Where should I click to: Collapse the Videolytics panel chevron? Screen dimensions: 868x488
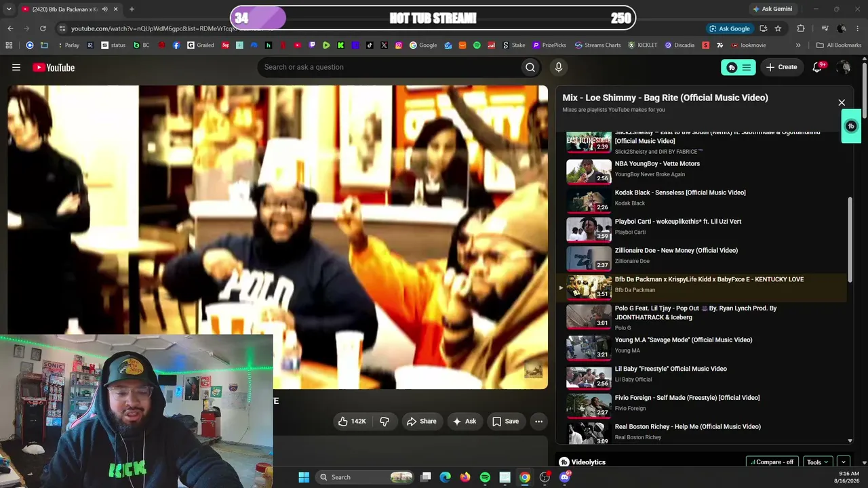tap(844, 462)
